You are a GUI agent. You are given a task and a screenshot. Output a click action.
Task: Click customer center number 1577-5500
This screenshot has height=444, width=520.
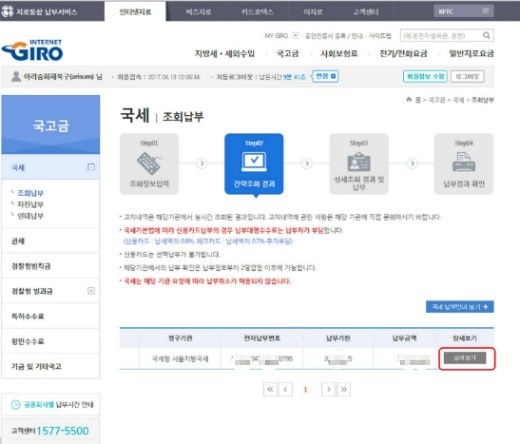(x=62, y=431)
